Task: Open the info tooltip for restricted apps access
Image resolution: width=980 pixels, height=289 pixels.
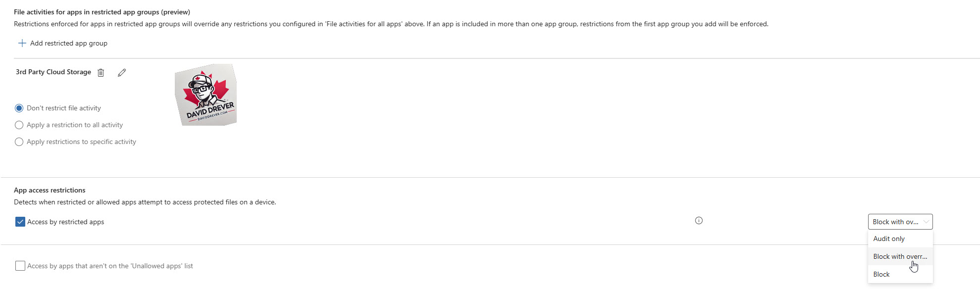Action: coord(699,221)
